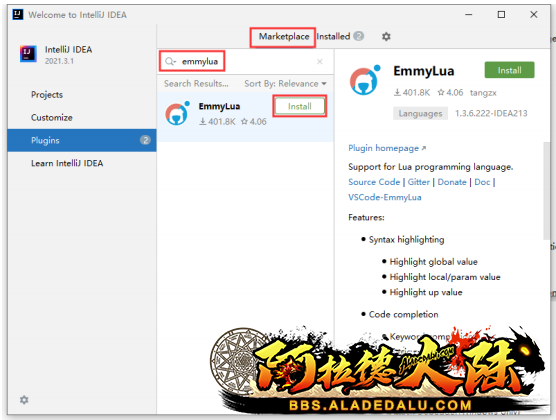Open Learn IntelliJ IDEA section
Screen dimensions: 556x420
pos(67,163)
